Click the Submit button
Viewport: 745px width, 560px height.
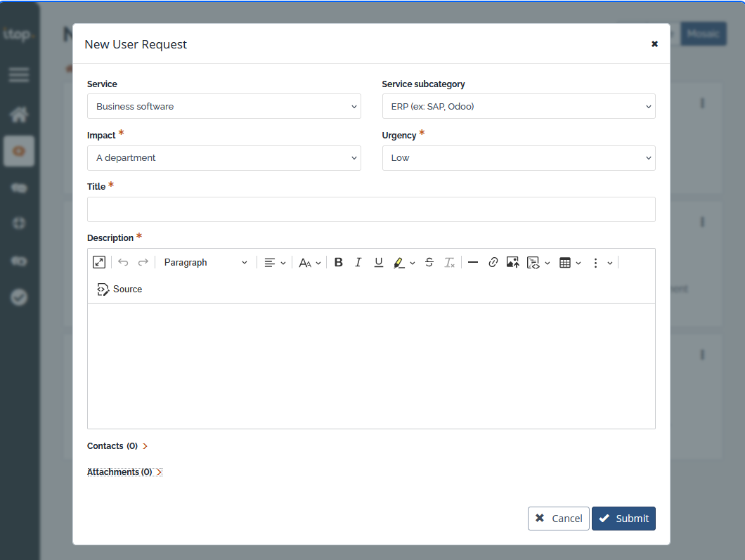[x=623, y=519]
